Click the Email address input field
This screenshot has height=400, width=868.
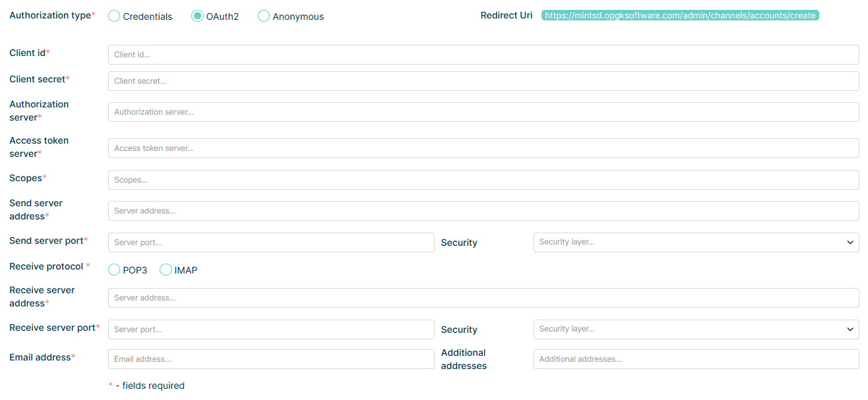[271, 359]
